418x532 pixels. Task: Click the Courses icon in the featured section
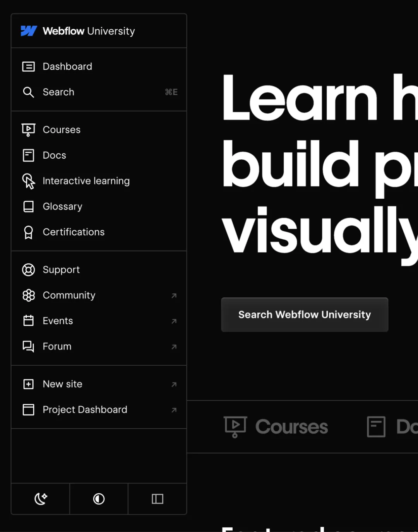point(235,427)
